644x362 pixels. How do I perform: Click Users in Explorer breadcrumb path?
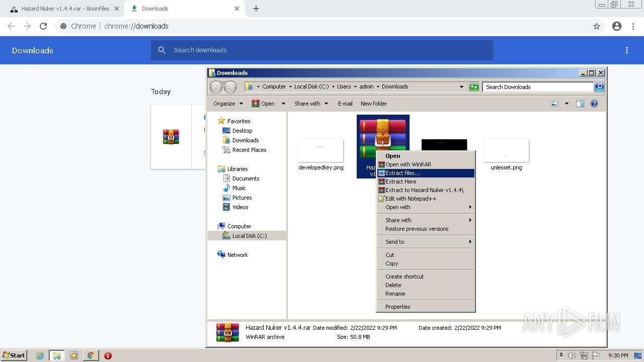coord(344,86)
